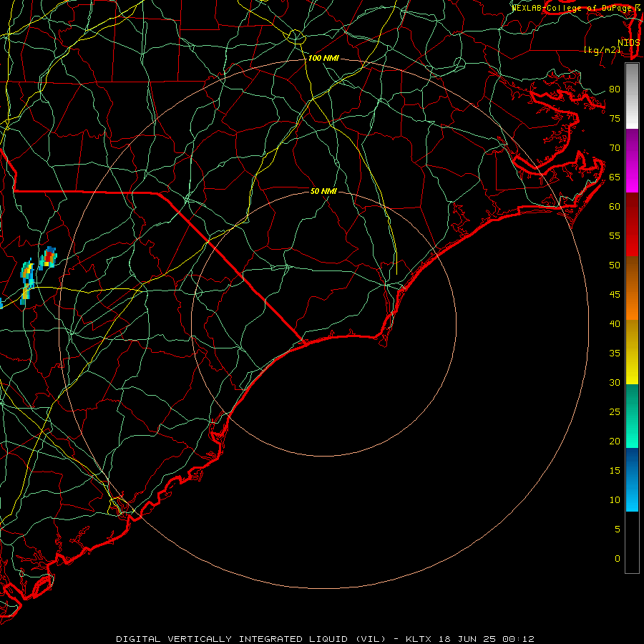Click the "NIDS" label above the legend

coord(629,43)
